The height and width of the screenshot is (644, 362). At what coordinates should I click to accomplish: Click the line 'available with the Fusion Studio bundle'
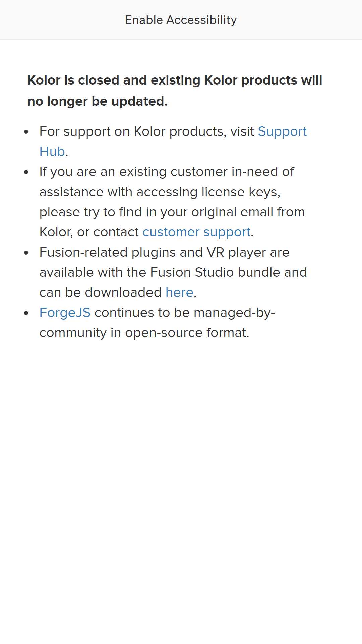pos(173,272)
